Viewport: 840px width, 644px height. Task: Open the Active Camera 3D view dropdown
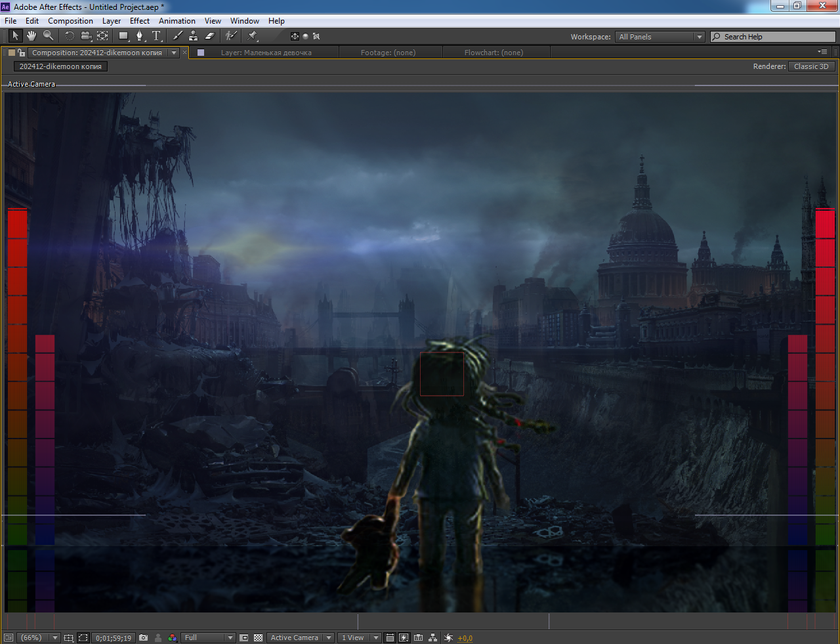pyautogui.click(x=301, y=637)
